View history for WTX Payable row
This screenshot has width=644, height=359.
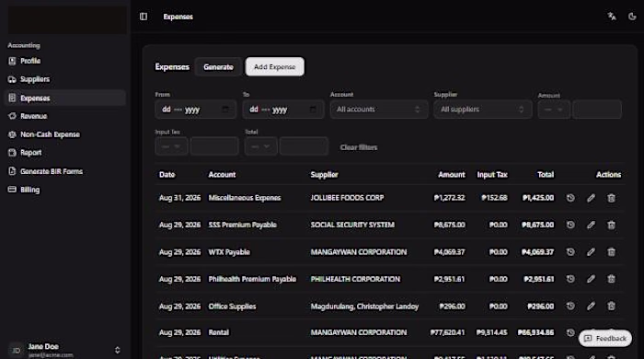[x=570, y=252]
